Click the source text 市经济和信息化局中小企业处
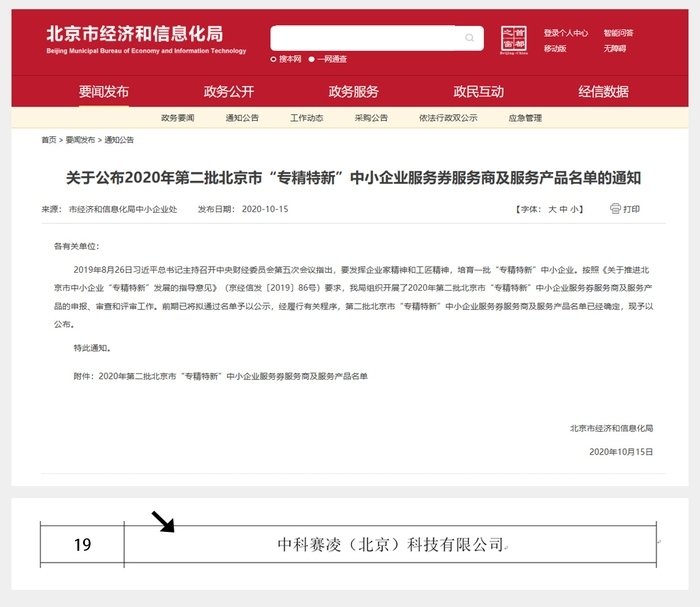 coord(123,209)
